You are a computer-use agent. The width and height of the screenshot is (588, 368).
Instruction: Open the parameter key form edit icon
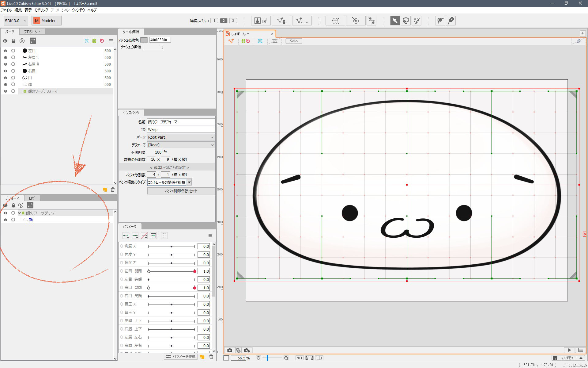(153, 236)
